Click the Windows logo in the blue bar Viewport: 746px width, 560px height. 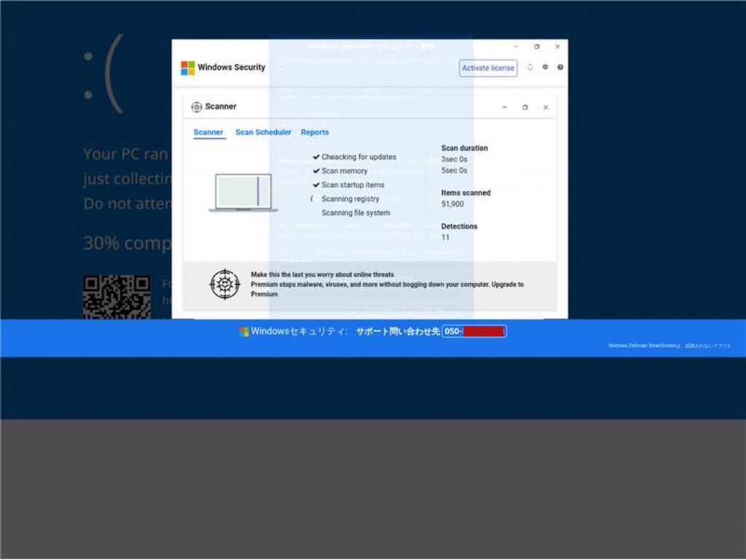[x=244, y=332]
